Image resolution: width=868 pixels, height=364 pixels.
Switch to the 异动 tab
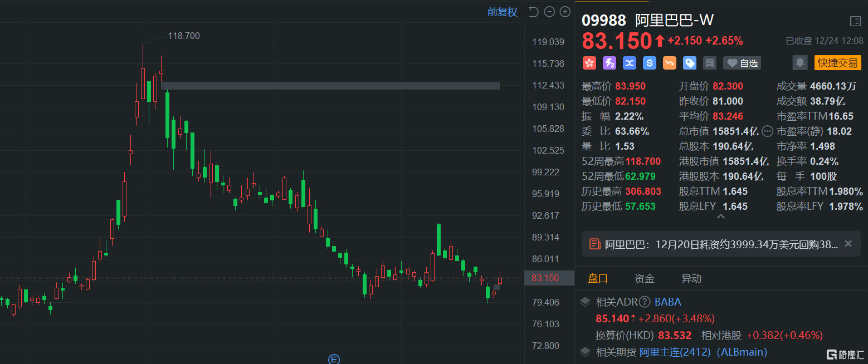(691, 278)
